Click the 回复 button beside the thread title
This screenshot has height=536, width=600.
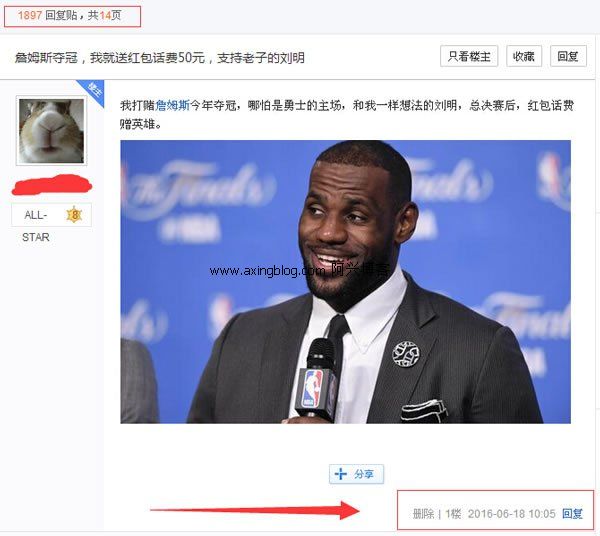[568, 56]
